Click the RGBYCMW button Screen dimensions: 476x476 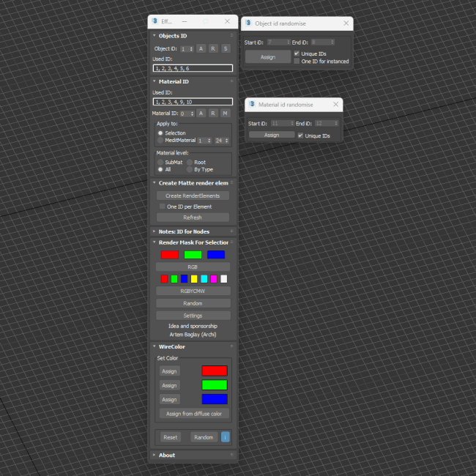pyautogui.click(x=193, y=291)
